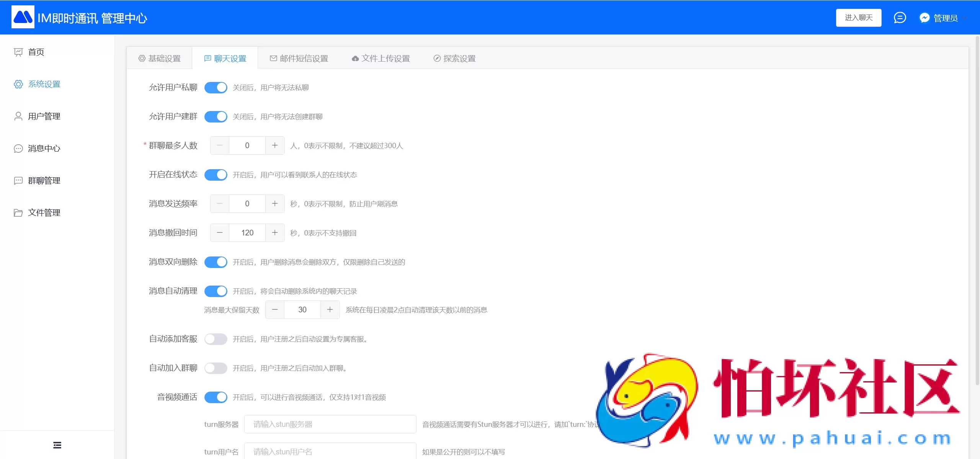
Task: Click the chat bubble icon in top bar
Action: pos(900,17)
